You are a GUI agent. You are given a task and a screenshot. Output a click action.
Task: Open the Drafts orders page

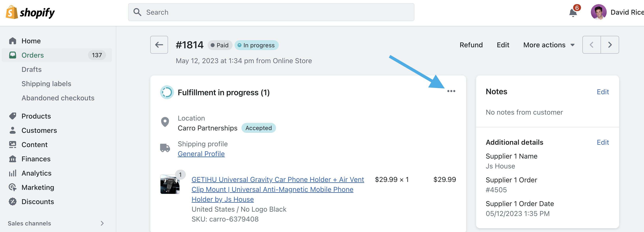coord(32,69)
